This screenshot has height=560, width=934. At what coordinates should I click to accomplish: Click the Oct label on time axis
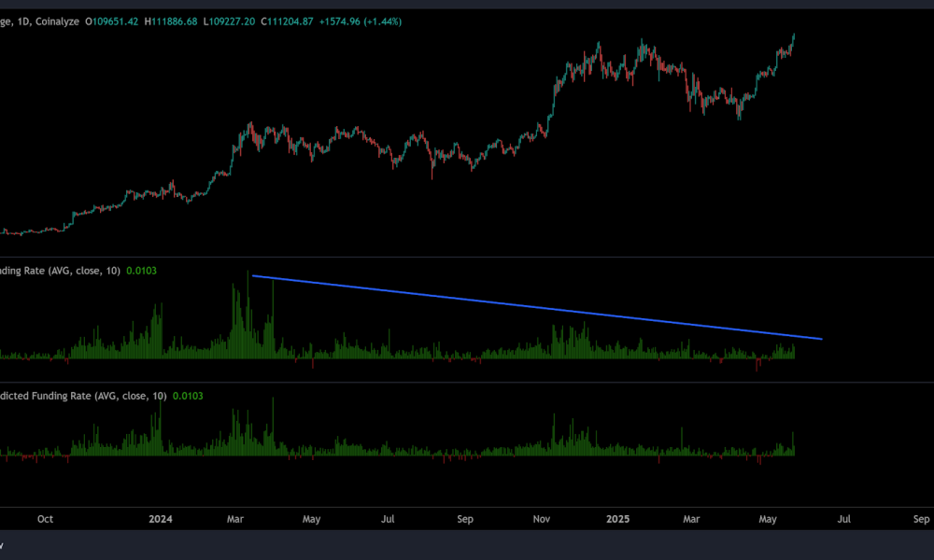[47, 518]
